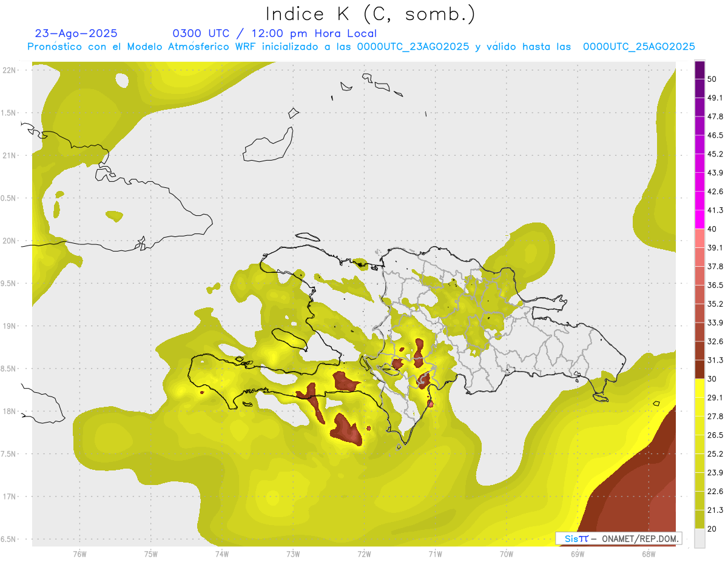Click the '76W' longitude label

click(79, 554)
